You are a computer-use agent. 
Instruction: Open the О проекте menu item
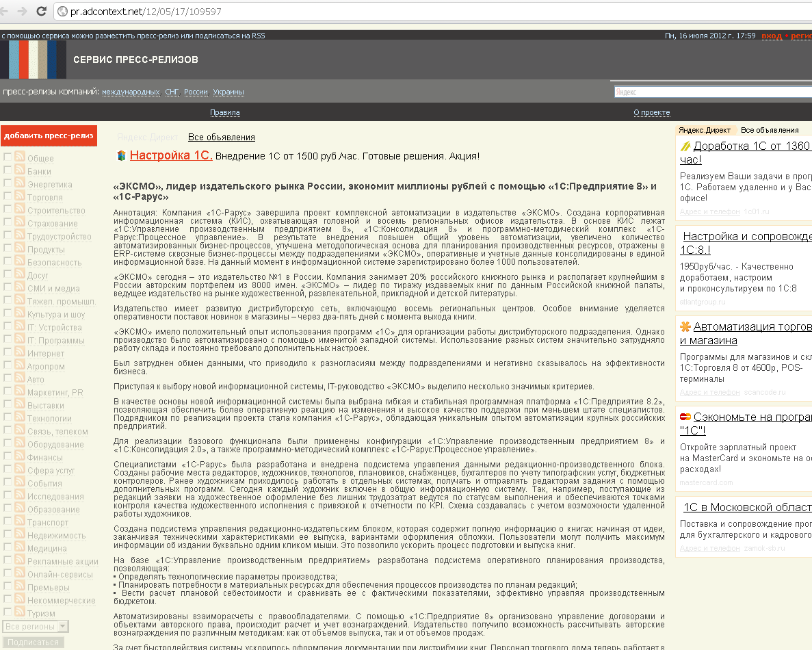tap(651, 112)
